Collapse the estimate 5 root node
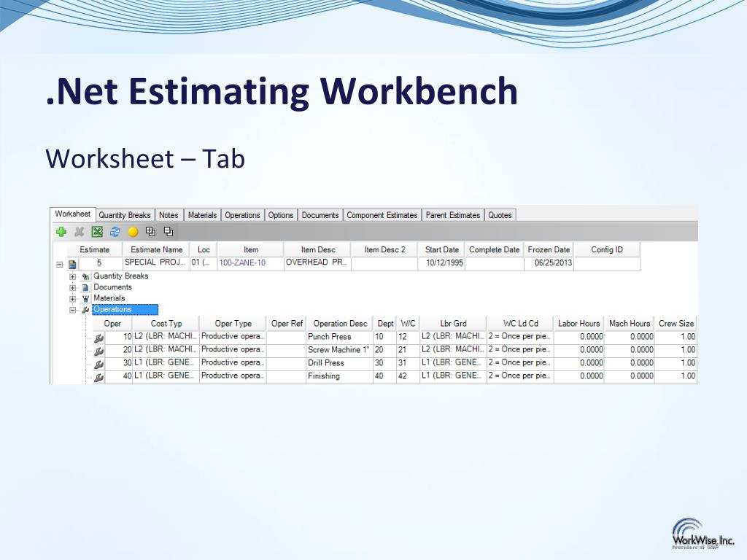 60,264
